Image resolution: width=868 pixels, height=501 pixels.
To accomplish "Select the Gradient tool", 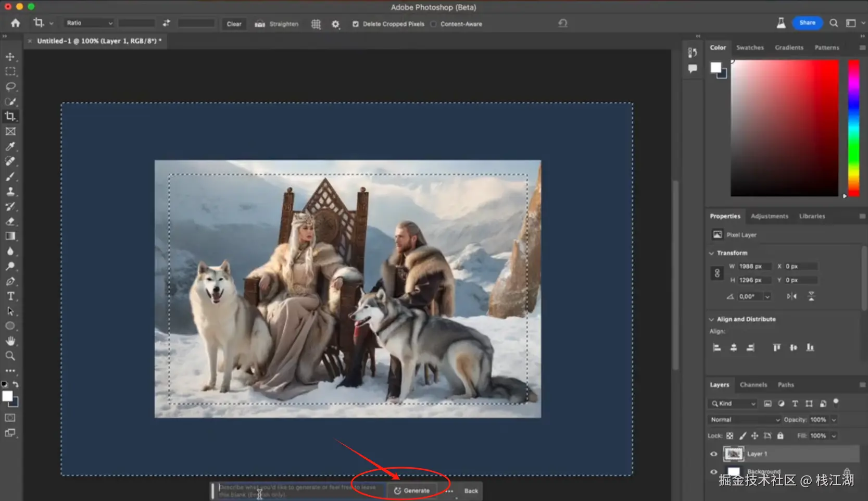I will pos(10,236).
